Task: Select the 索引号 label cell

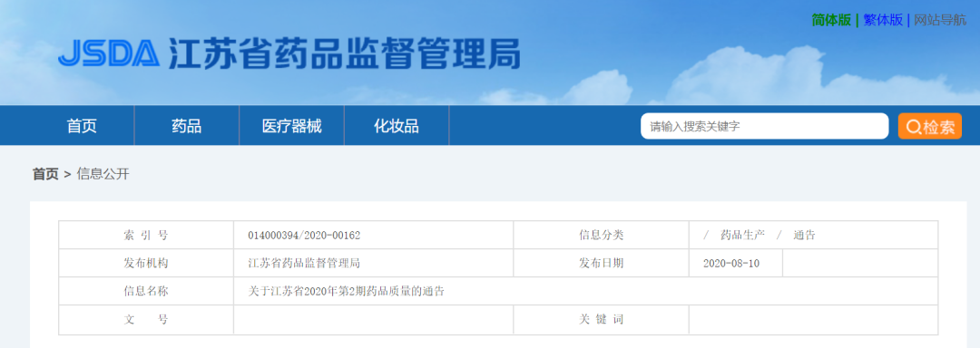Action: (x=146, y=235)
